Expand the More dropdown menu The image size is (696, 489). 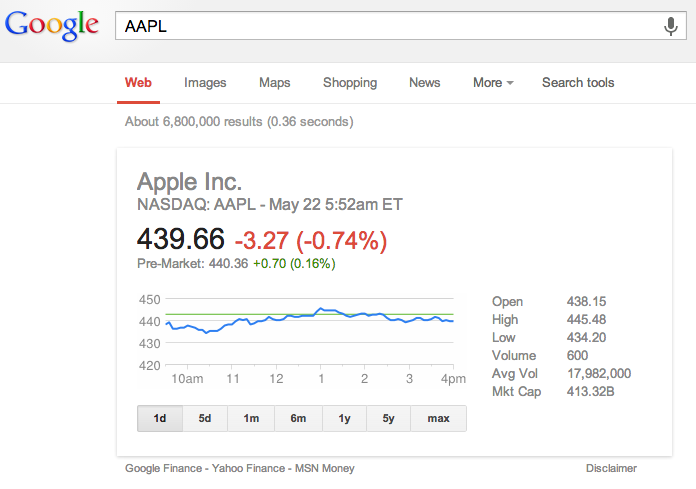492,82
